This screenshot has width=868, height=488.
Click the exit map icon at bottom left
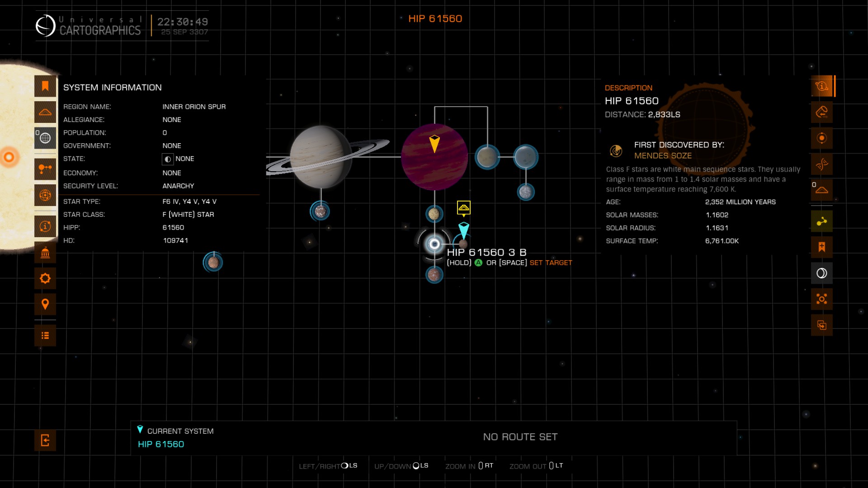tap(45, 440)
